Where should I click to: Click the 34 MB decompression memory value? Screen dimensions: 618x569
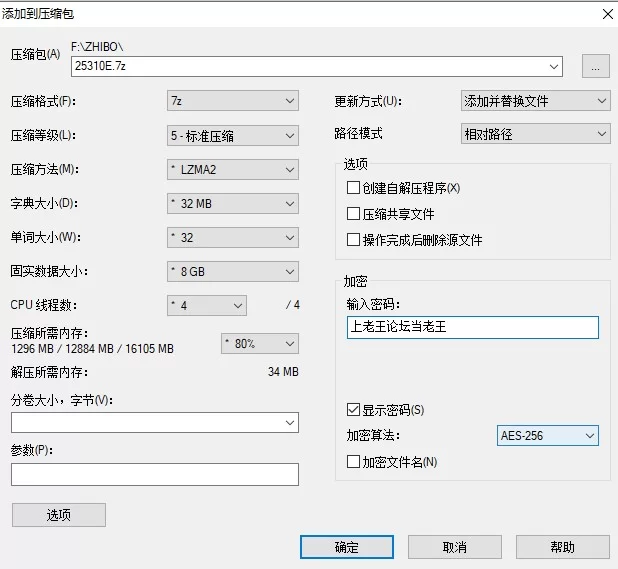coord(283,372)
